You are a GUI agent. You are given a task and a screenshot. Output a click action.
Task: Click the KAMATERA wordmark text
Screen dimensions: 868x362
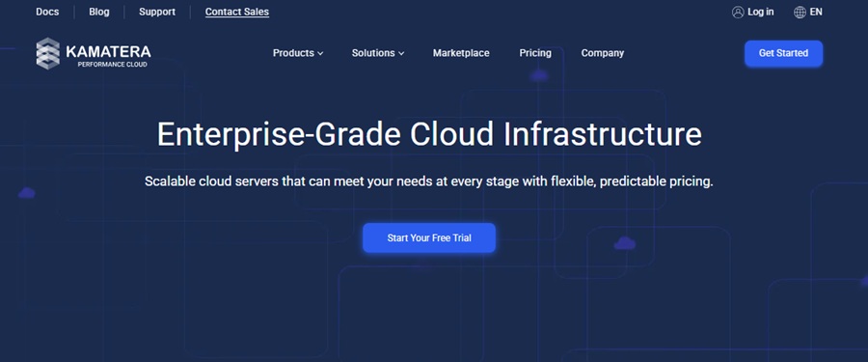108,52
